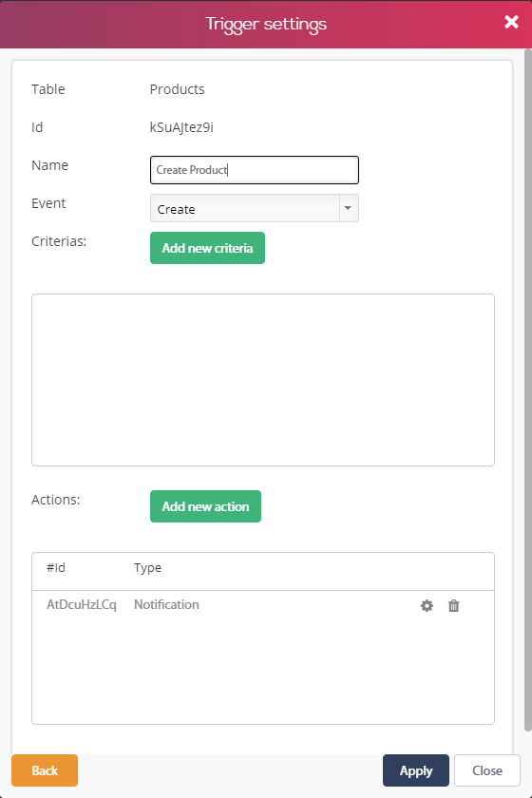Select the Notification type cell

[x=166, y=604]
